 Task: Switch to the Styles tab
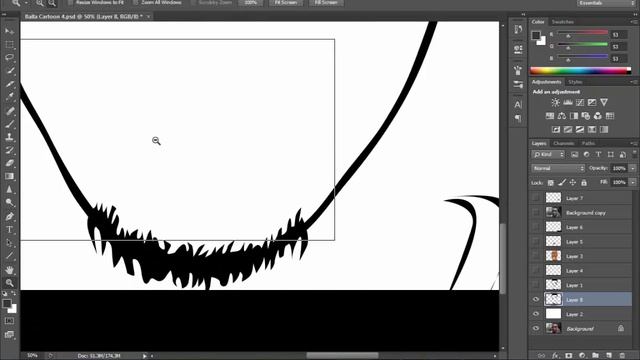pyautogui.click(x=575, y=82)
